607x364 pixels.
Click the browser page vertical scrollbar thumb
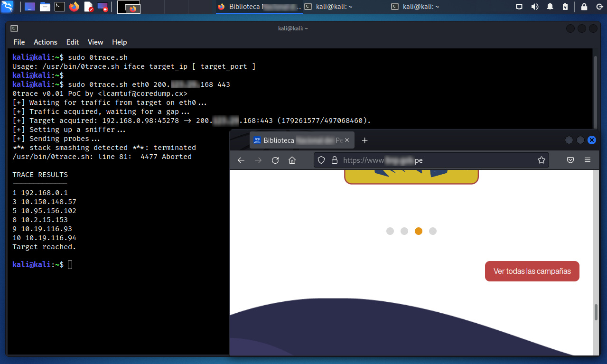[x=596, y=312]
